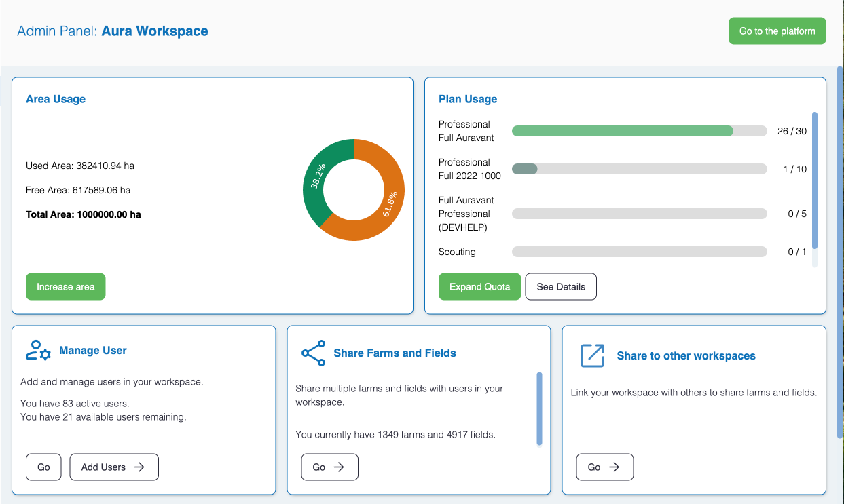Click the 1 / 10 quota value
Screen dimensions: 844x504
(795, 169)
